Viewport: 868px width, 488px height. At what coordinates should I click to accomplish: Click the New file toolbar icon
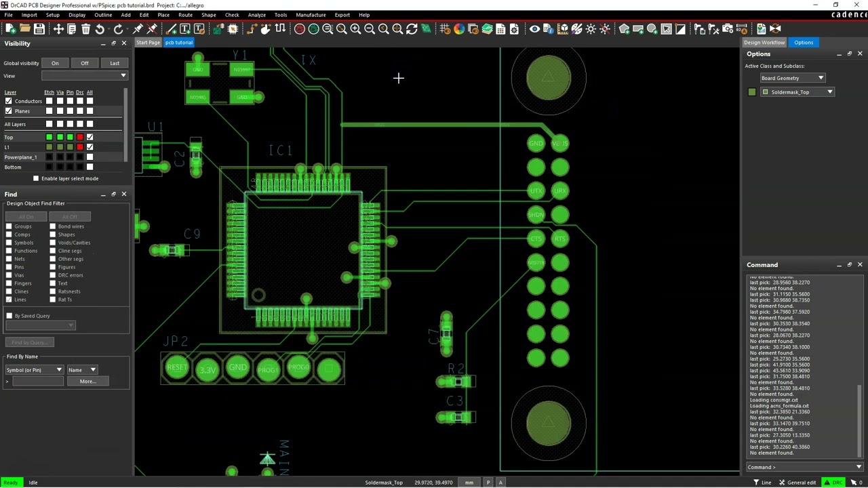click(x=11, y=29)
